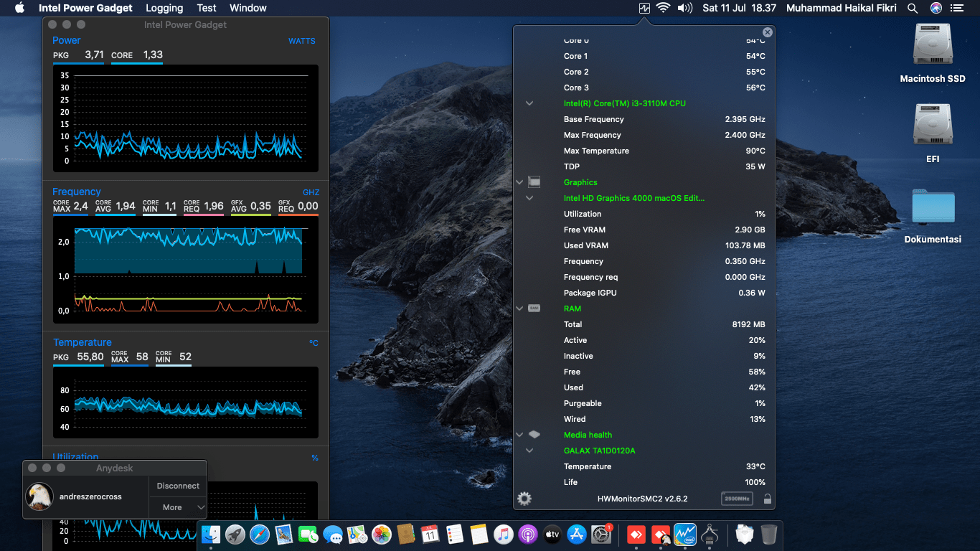Collapse the Intel(R) Core(TM) i3-3110M CPU group

(x=529, y=103)
